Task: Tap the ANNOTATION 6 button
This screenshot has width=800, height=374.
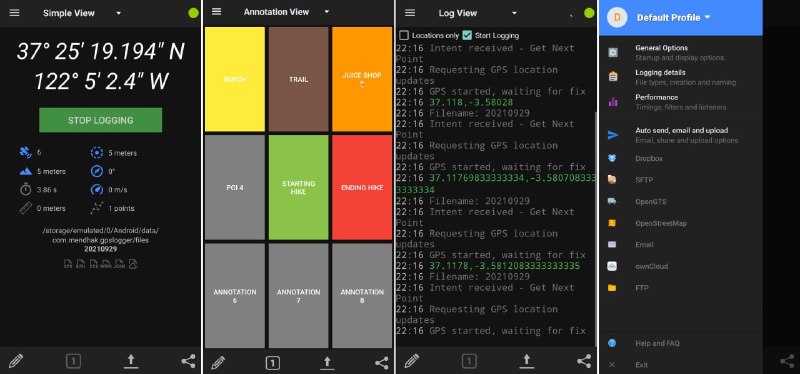Action: pyautogui.click(x=235, y=296)
